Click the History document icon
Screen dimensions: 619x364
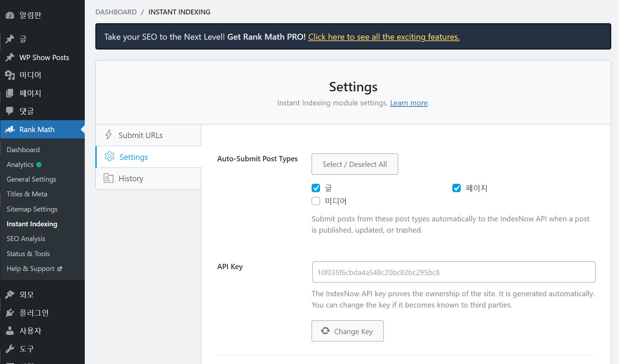(x=108, y=178)
